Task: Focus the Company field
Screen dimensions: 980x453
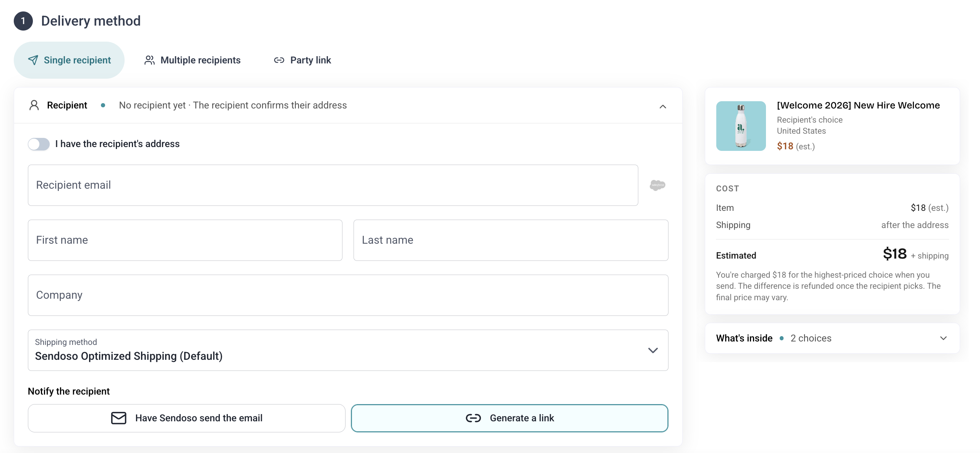Action: (348, 295)
